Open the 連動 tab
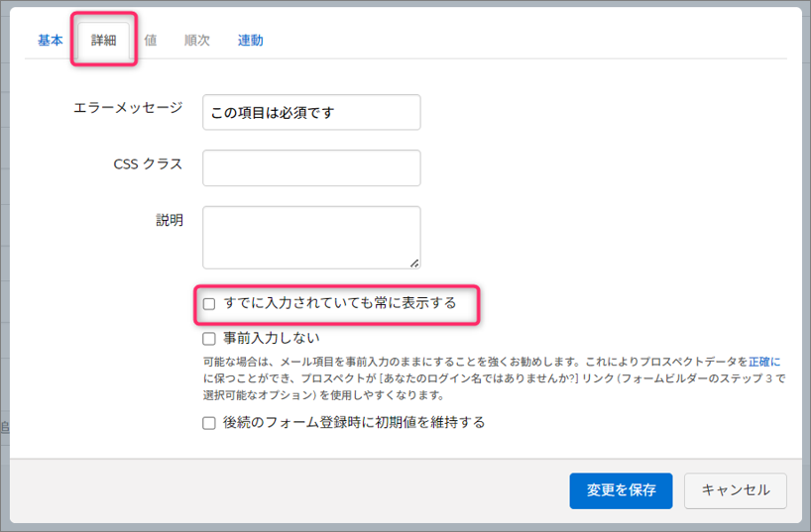The height and width of the screenshot is (532, 811). coord(250,41)
